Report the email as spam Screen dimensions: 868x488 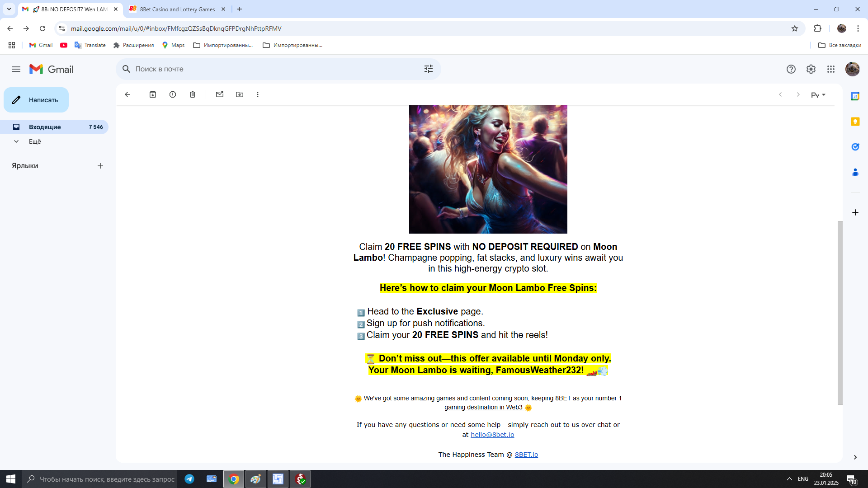click(173, 94)
